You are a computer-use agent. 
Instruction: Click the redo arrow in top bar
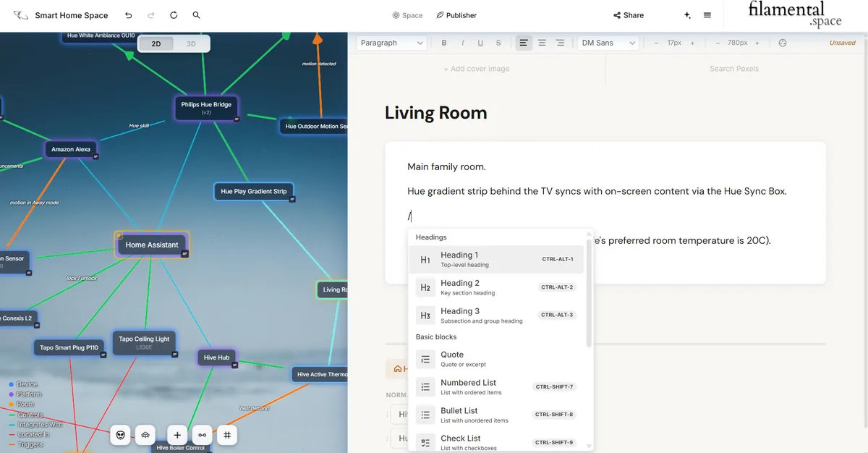pos(151,15)
